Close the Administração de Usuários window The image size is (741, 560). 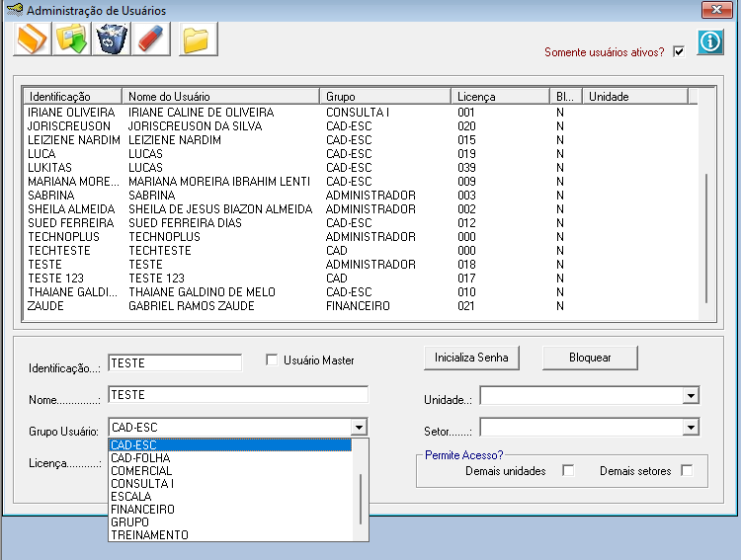coord(716,10)
